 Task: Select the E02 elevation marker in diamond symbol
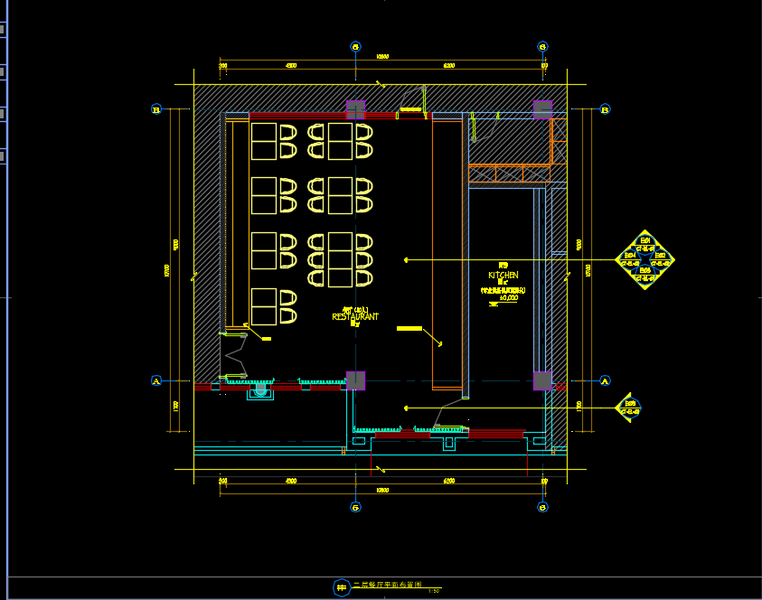point(660,259)
